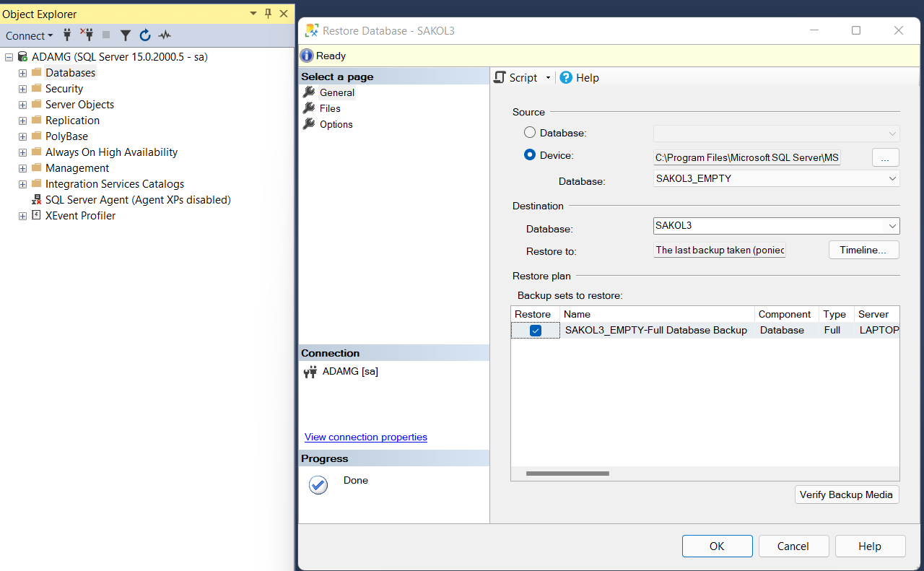Click the Restore to field showing last backup
This screenshot has width=924, height=571.
[720, 250]
